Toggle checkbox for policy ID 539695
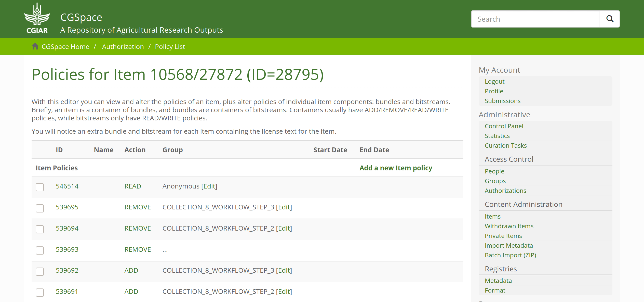Image resolution: width=644 pixels, height=302 pixels. [x=40, y=208]
